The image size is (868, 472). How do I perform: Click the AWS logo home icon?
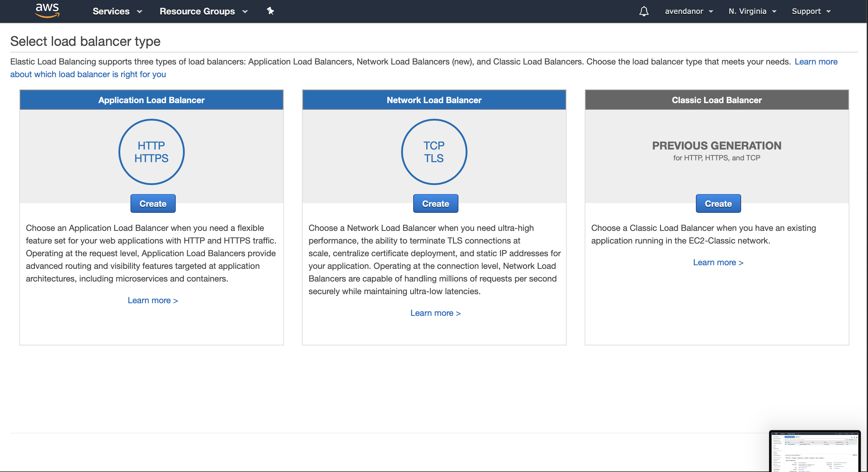coord(47,11)
